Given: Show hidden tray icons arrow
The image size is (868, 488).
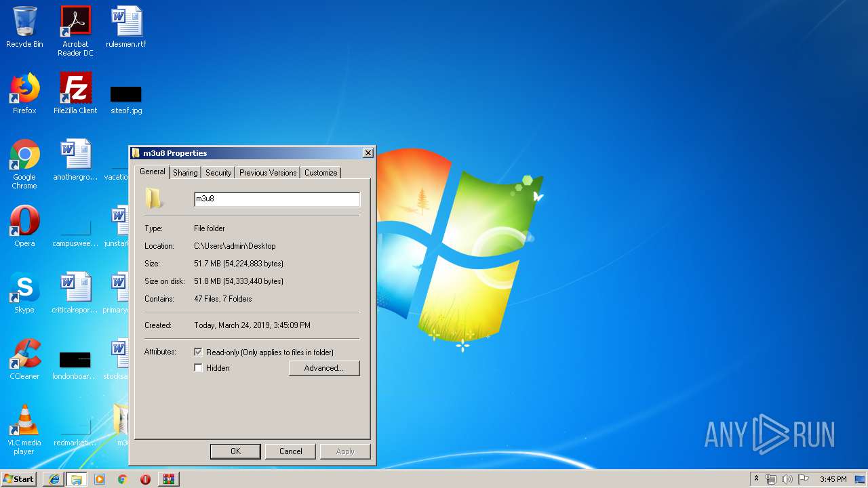Looking at the screenshot, I should [x=756, y=479].
